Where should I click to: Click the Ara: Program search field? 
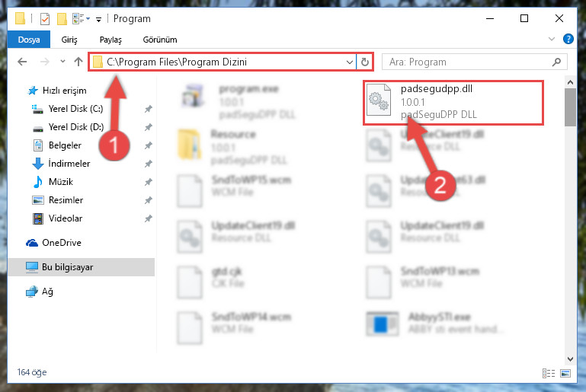click(x=469, y=62)
